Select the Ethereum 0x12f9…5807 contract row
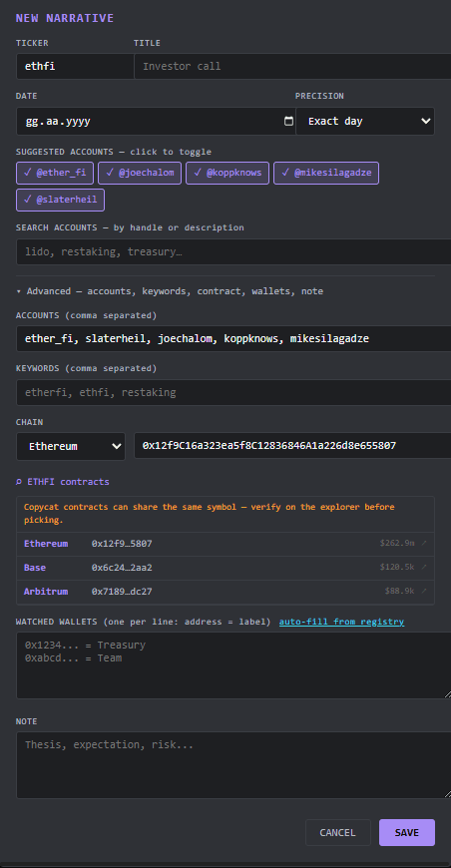The image size is (451, 868). click(x=225, y=544)
